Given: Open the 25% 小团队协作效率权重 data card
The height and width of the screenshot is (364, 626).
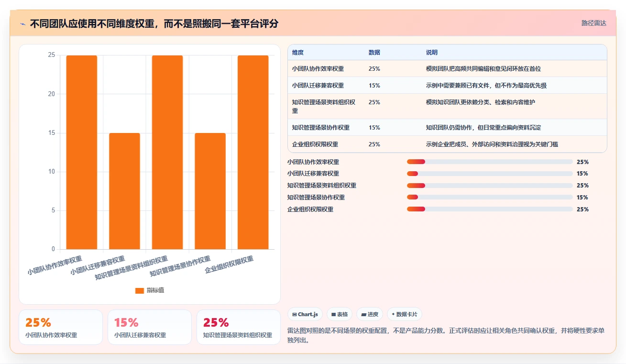Looking at the screenshot, I should coord(61,327).
